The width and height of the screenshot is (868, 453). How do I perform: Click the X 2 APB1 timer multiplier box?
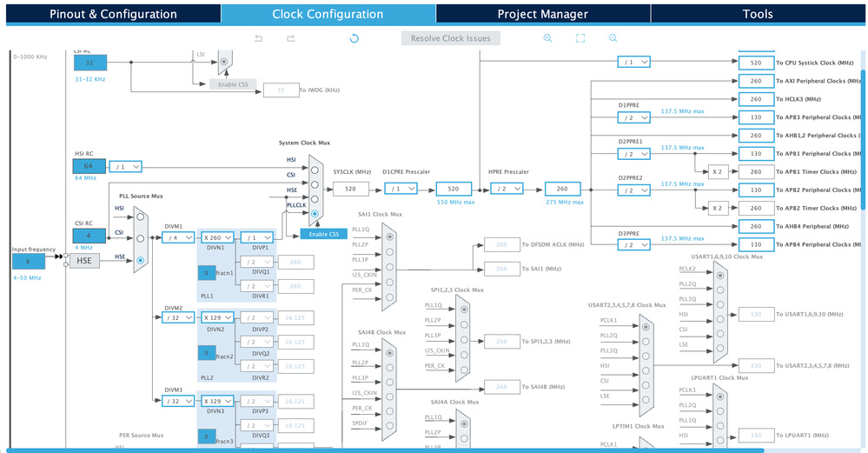718,171
